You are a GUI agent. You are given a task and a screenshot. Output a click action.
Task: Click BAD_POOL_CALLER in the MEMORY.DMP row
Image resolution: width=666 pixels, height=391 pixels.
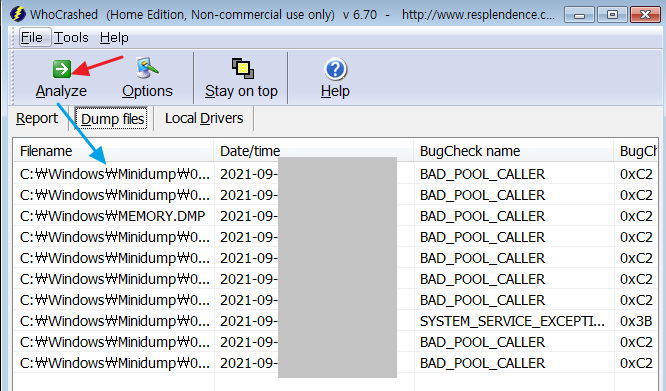point(482,216)
